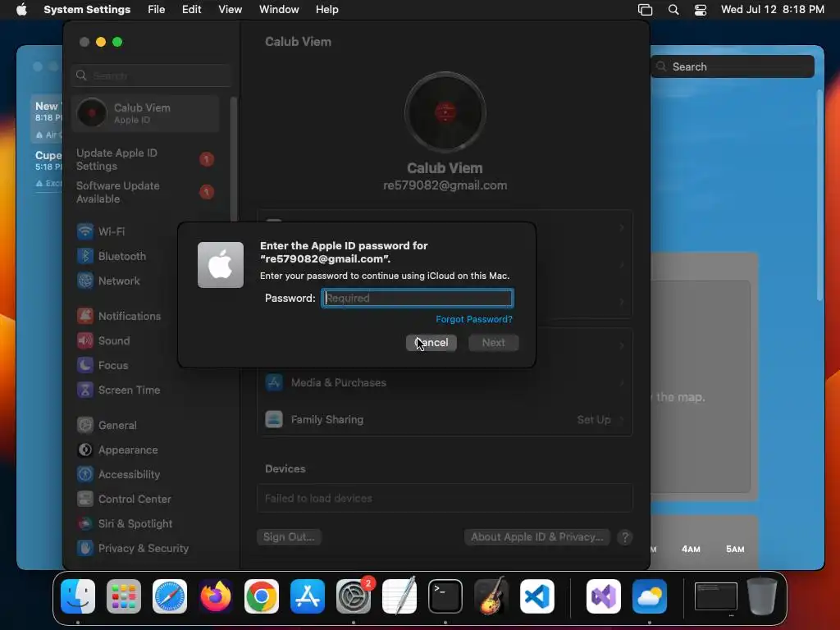Open Siri & Spotlight icon

point(84,524)
